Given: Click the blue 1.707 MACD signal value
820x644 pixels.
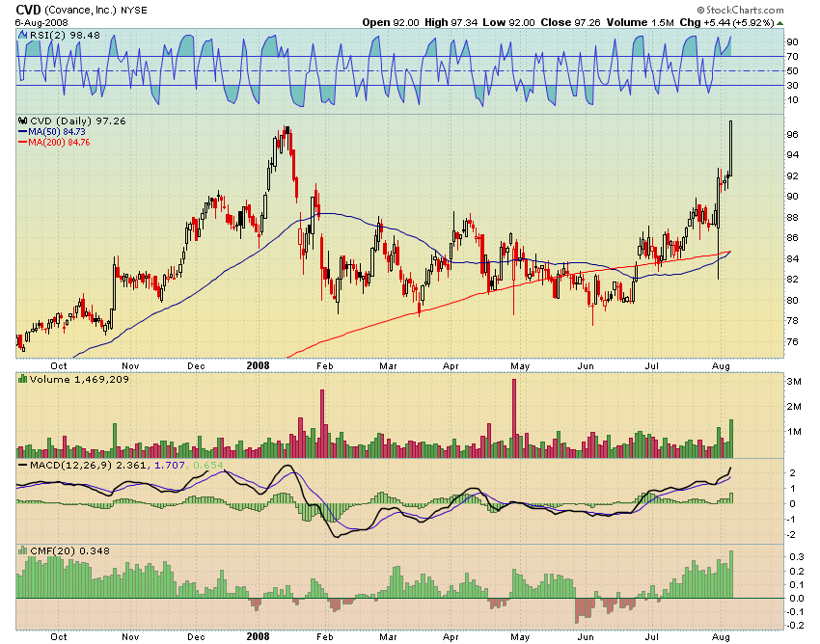Looking at the screenshot, I should [170, 465].
